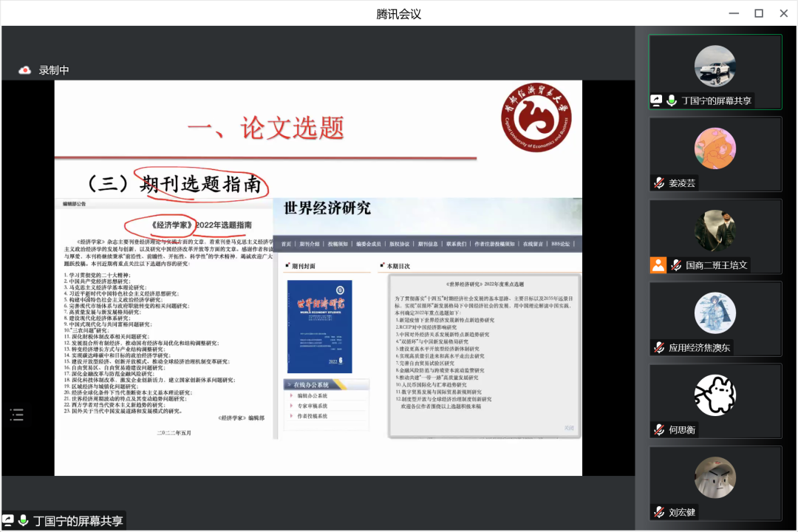Click the slide title 一、论文选题
This screenshot has height=532, width=798.
tap(266, 127)
